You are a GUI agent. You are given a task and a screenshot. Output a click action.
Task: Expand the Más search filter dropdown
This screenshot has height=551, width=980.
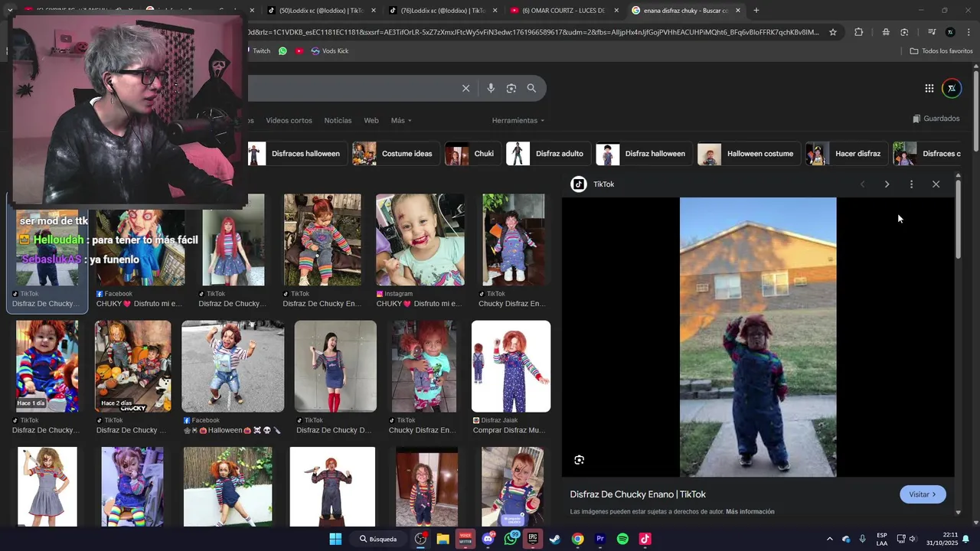click(401, 120)
